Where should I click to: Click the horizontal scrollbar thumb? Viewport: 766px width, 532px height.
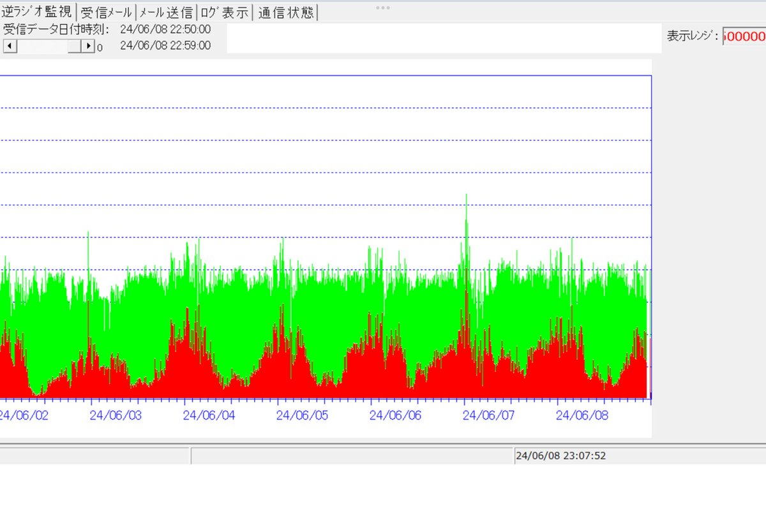[x=75, y=46]
